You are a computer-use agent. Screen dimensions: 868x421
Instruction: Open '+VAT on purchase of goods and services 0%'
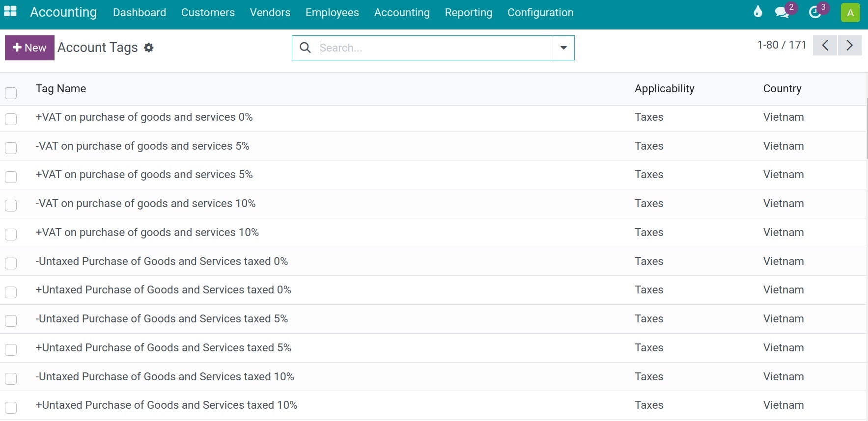tap(144, 117)
